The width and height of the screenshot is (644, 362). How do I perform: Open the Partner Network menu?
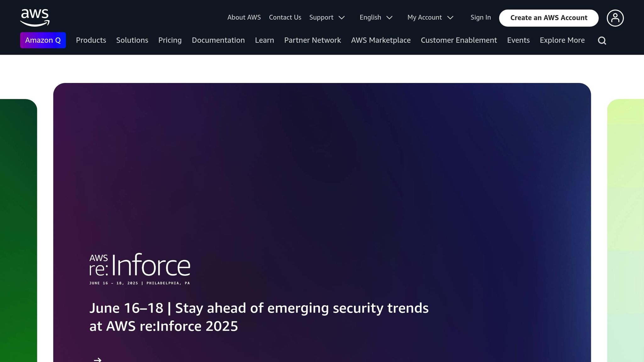(x=313, y=40)
